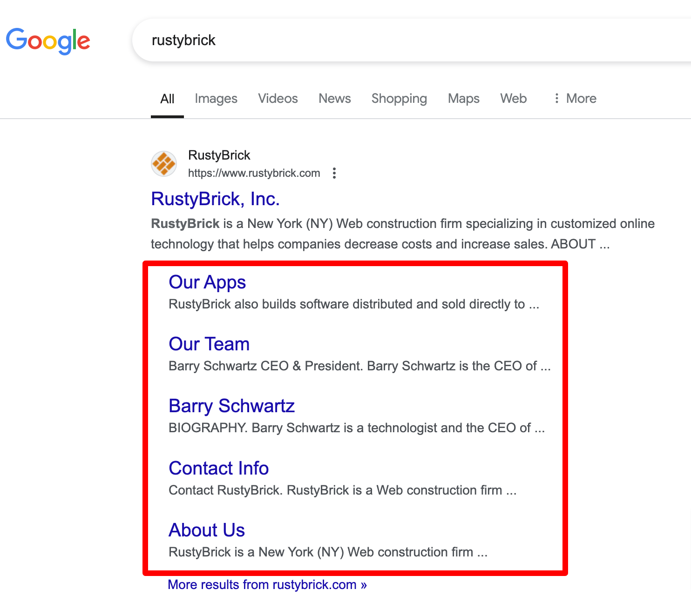The height and width of the screenshot is (616, 691).
Task: Click More results from rustybrick.com
Action: pyautogui.click(x=267, y=584)
